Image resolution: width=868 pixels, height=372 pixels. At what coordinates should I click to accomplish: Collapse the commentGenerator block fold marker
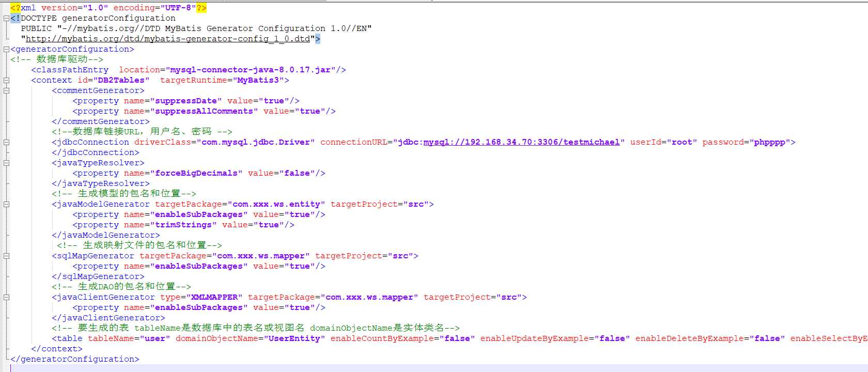[x=6, y=90]
